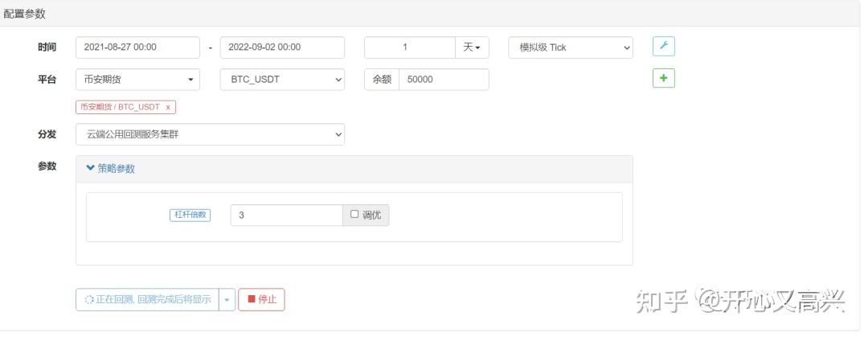
Task: Enable the 调优 checkbox
Action: pyautogui.click(x=354, y=215)
